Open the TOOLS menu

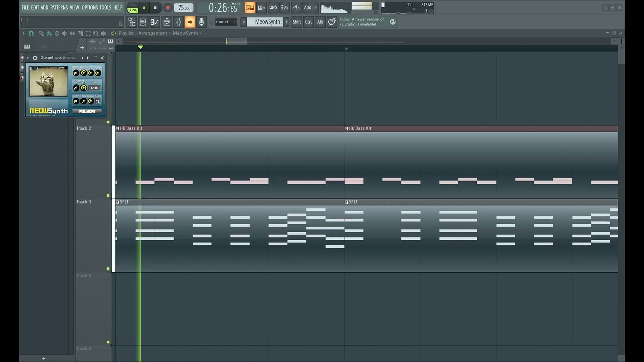coord(105,7)
